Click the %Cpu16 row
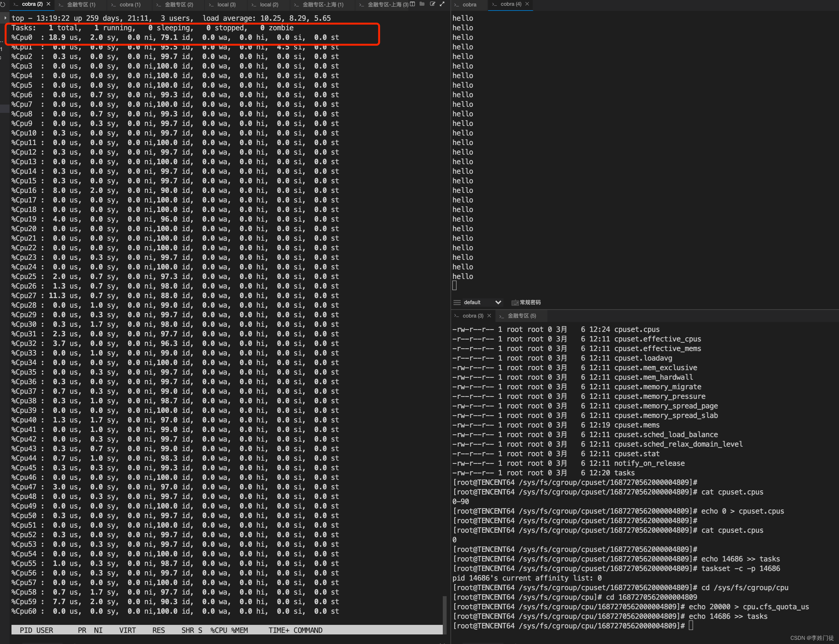The height and width of the screenshot is (644, 839). click(175, 191)
